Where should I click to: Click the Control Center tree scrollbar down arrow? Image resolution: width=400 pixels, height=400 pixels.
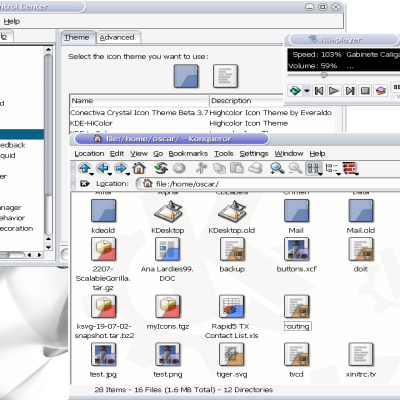pos(48,247)
